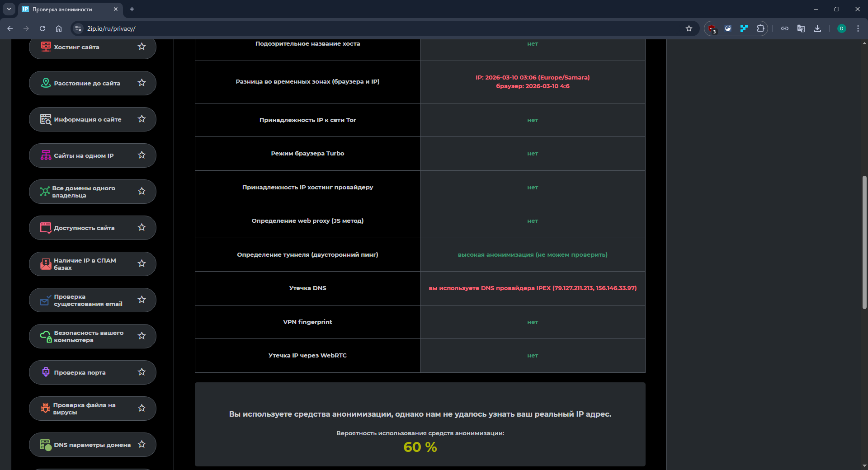Toggle favorite star for Наличие IP в СПАМ базах
Screen dimensions: 868x470
click(142, 263)
